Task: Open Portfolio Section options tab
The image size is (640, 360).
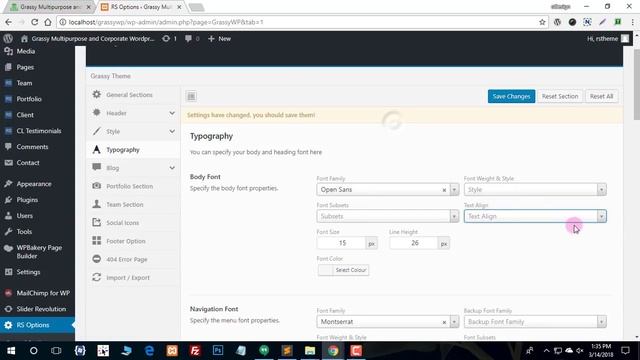Action: click(x=133, y=186)
